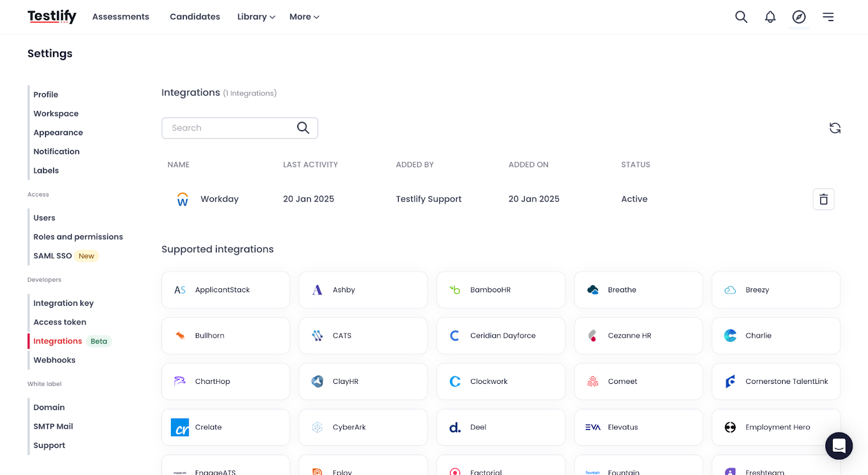Click the Breezy cloud logo icon

click(x=730, y=290)
